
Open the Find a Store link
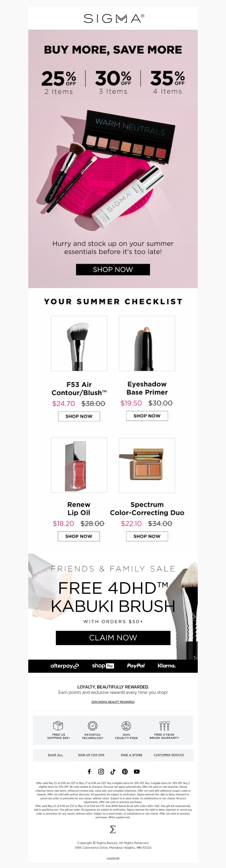coord(131,755)
